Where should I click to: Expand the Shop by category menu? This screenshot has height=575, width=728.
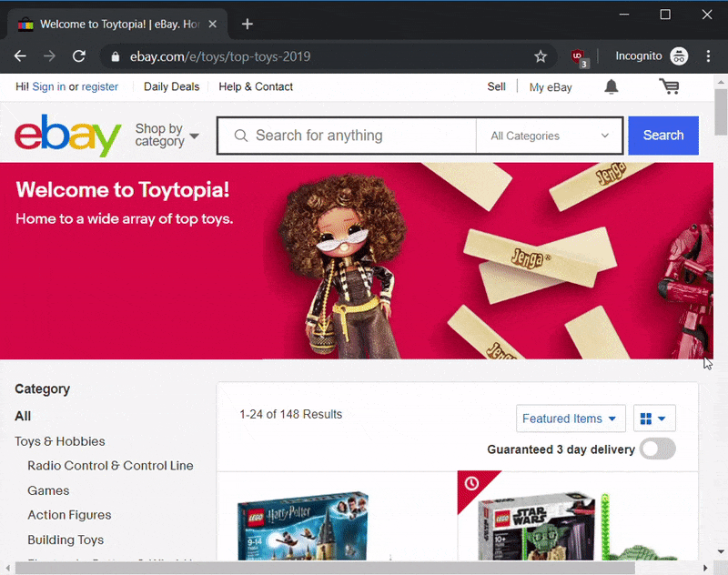point(167,136)
